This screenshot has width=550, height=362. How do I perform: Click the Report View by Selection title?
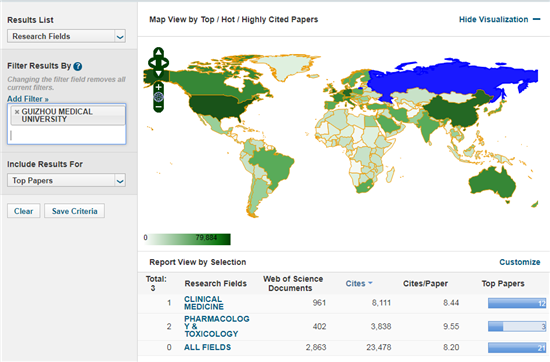(197, 262)
